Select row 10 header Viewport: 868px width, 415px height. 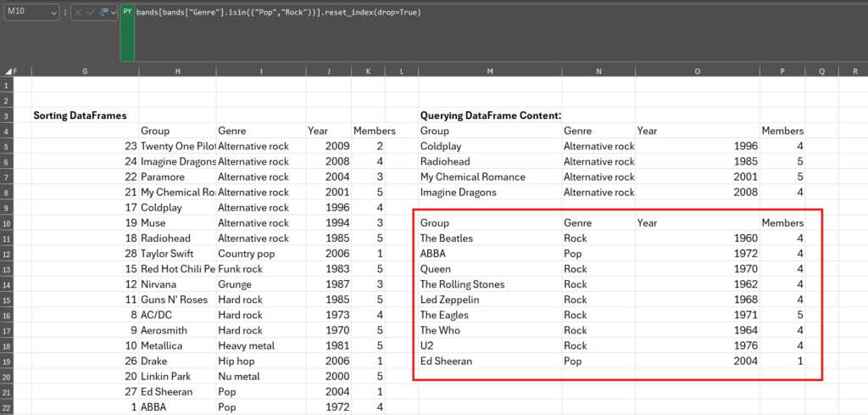tap(7, 222)
